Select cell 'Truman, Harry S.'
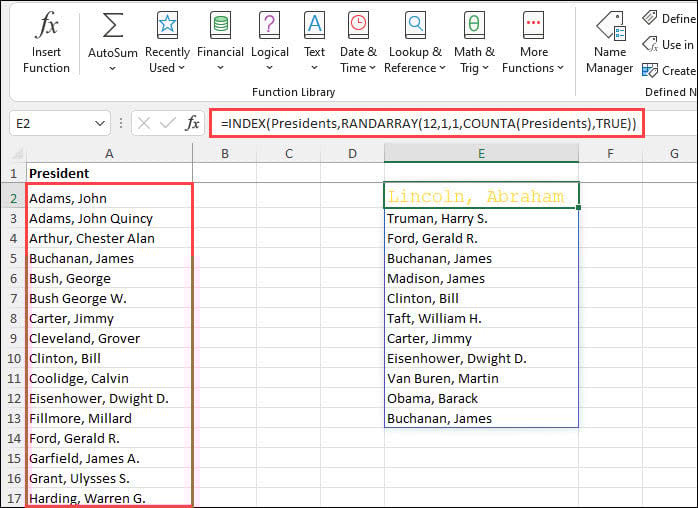 point(481,218)
